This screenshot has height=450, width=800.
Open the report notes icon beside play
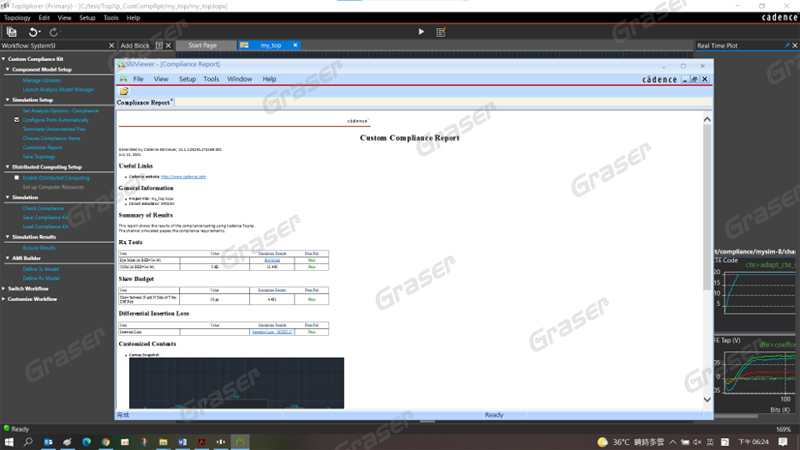coord(441,32)
